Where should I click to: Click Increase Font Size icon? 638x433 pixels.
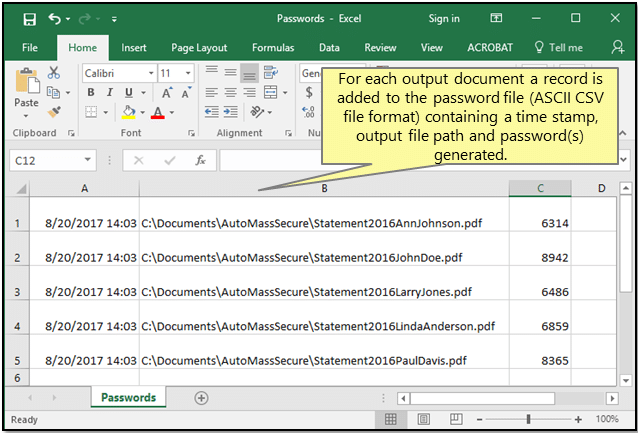(167, 93)
